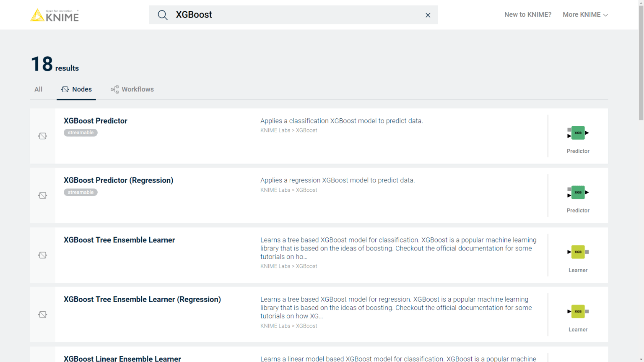This screenshot has width=644, height=362.
Task: Click yellow XGB Learner icon for Tree Ensemble Learner
Action: click(x=578, y=252)
